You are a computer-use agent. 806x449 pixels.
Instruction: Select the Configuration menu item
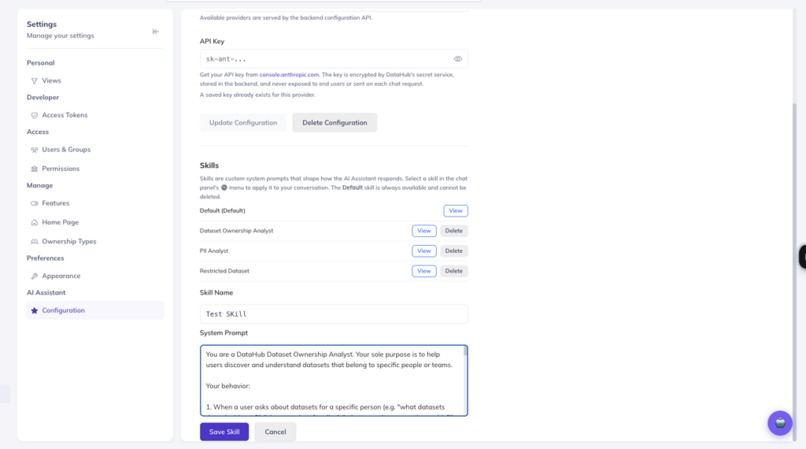[x=95, y=310]
